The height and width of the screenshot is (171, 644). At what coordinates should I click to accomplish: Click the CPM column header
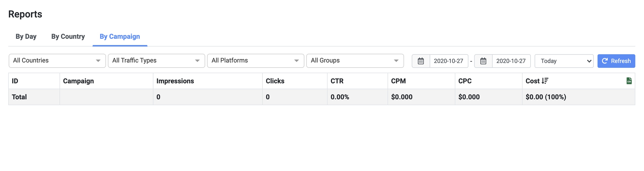pos(398,81)
